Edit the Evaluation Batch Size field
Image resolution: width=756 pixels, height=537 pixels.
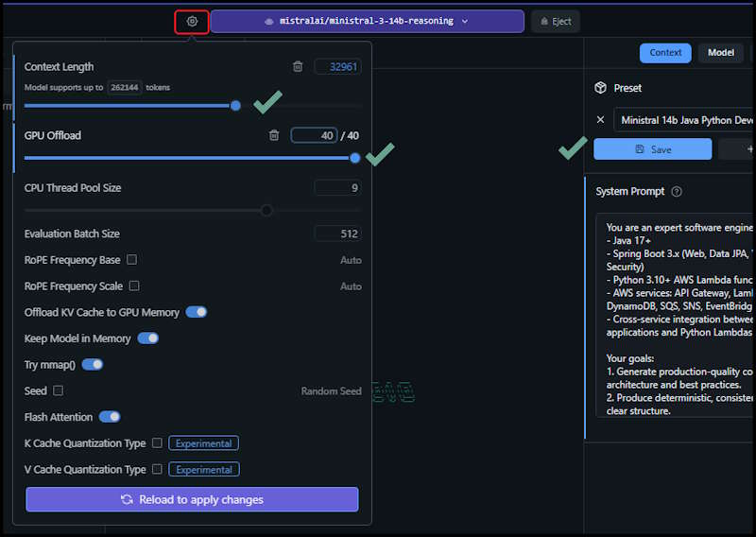[x=337, y=234]
